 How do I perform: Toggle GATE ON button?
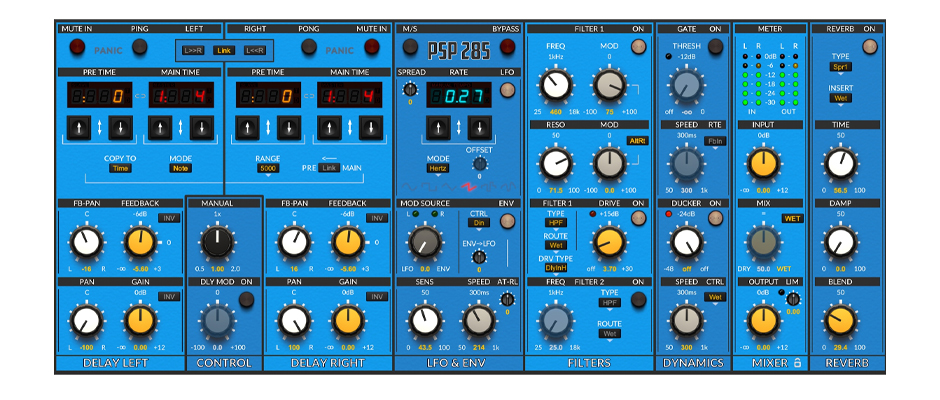point(715,47)
